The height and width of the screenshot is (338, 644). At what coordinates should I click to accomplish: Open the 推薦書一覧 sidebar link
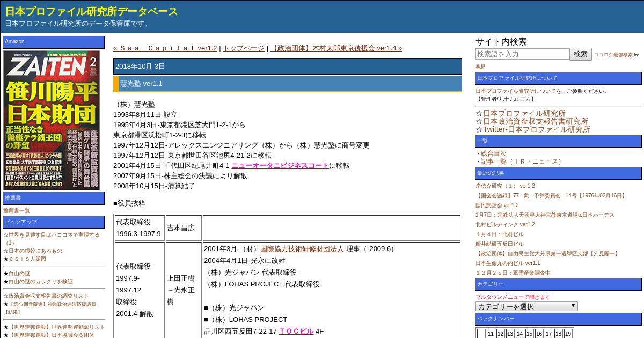pos(17,211)
